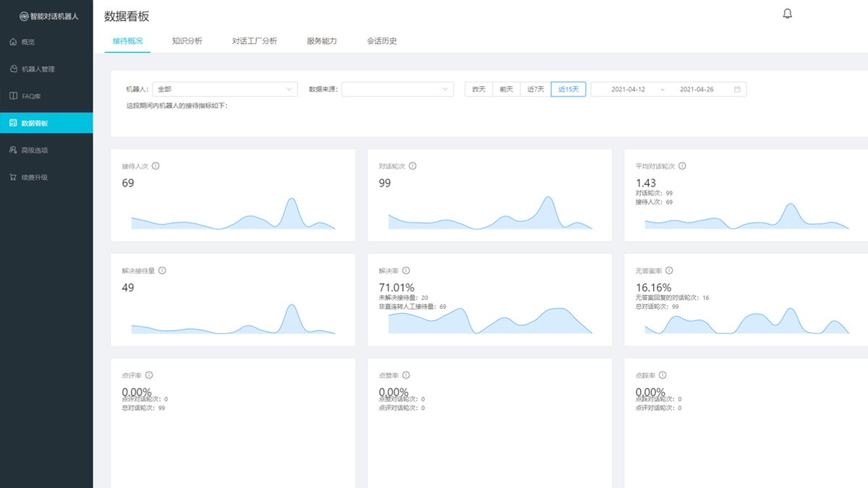Click the 平均对话轮次 trend chart

(x=746, y=217)
